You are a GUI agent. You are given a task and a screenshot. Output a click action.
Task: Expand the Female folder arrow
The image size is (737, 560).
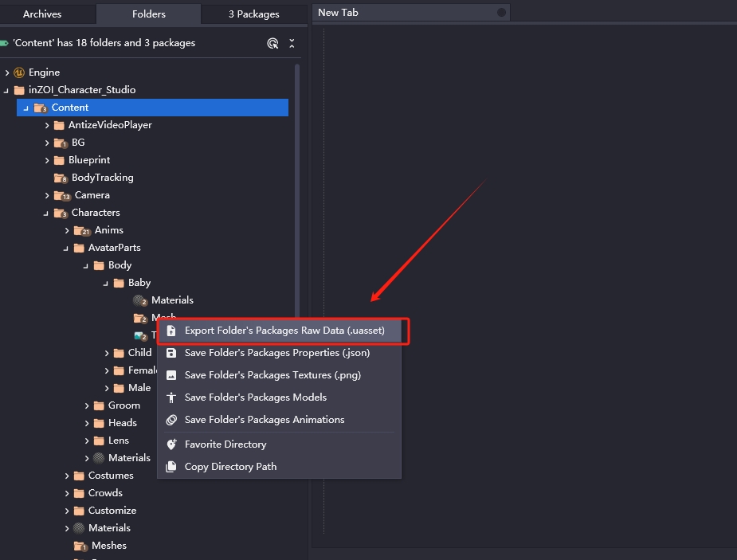click(x=106, y=370)
